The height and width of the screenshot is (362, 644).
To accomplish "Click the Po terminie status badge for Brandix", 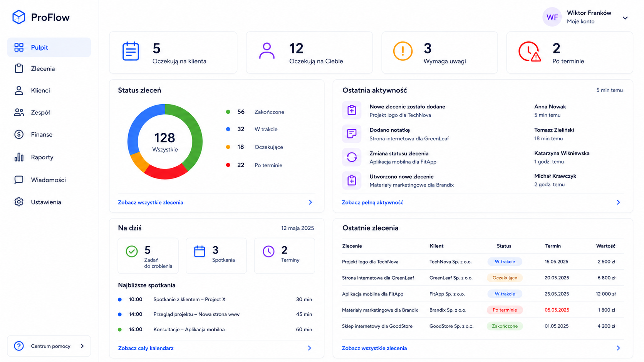I will coord(505,310).
